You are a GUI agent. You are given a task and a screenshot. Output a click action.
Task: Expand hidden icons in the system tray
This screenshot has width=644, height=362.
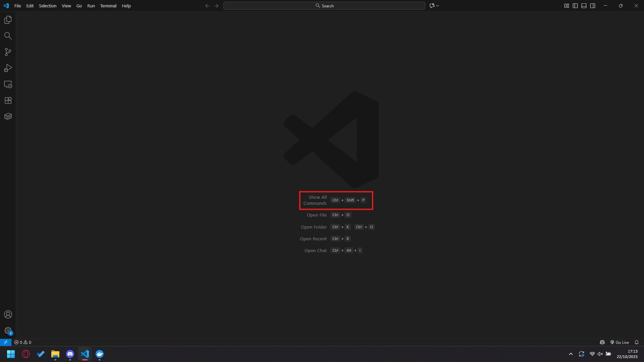click(571, 354)
